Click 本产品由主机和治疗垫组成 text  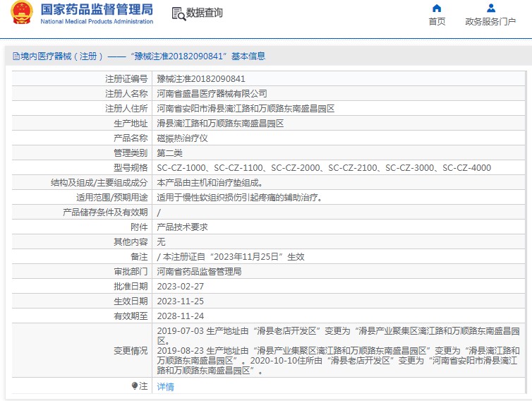tap(210, 183)
